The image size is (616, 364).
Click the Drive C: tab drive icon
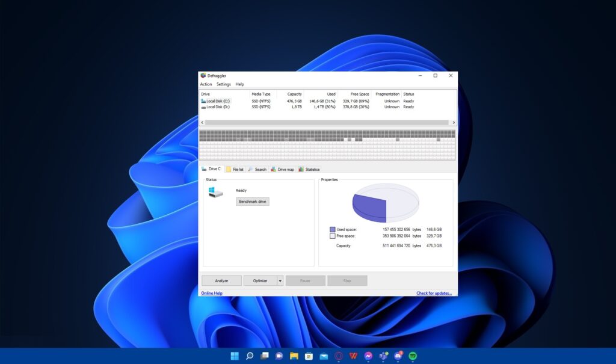tap(204, 169)
